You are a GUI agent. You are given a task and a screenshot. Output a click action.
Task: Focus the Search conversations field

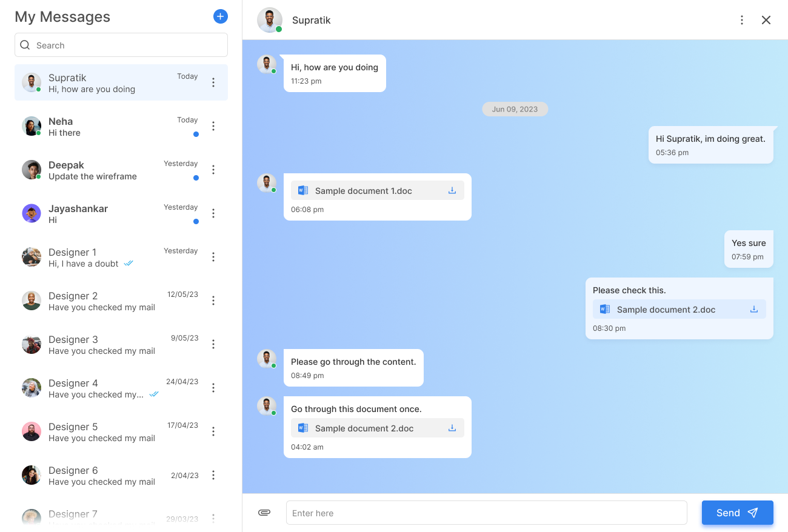[121, 45]
